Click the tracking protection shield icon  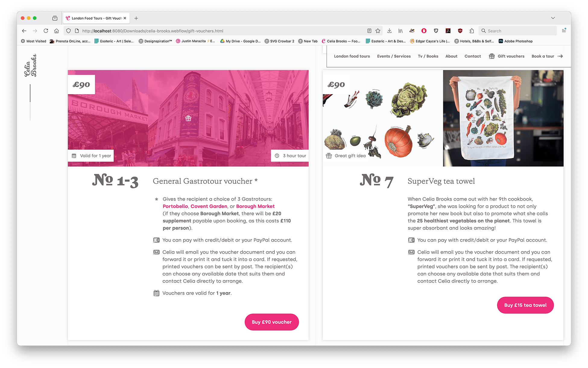click(68, 31)
